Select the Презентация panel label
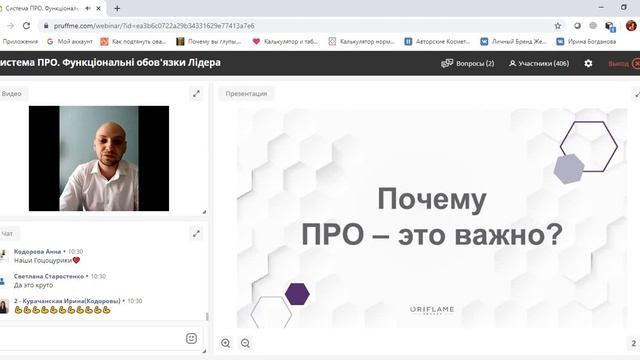 tap(246, 93)
